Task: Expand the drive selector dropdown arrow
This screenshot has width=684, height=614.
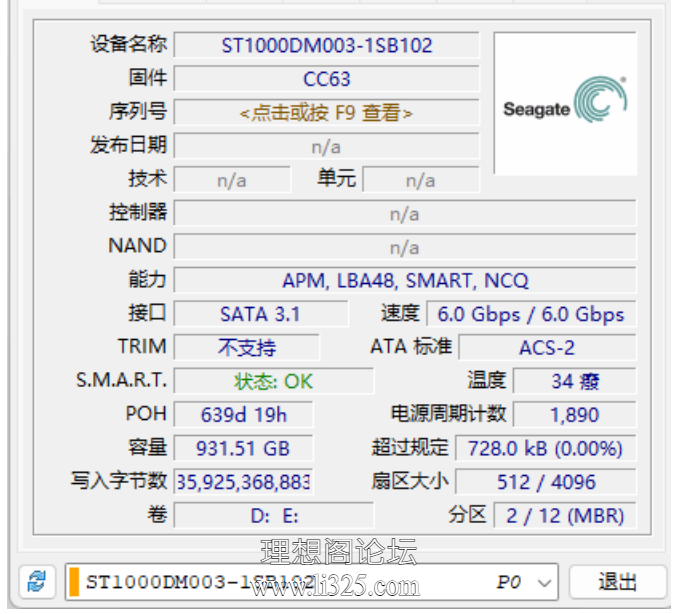Action: click(x=545, y=581)
